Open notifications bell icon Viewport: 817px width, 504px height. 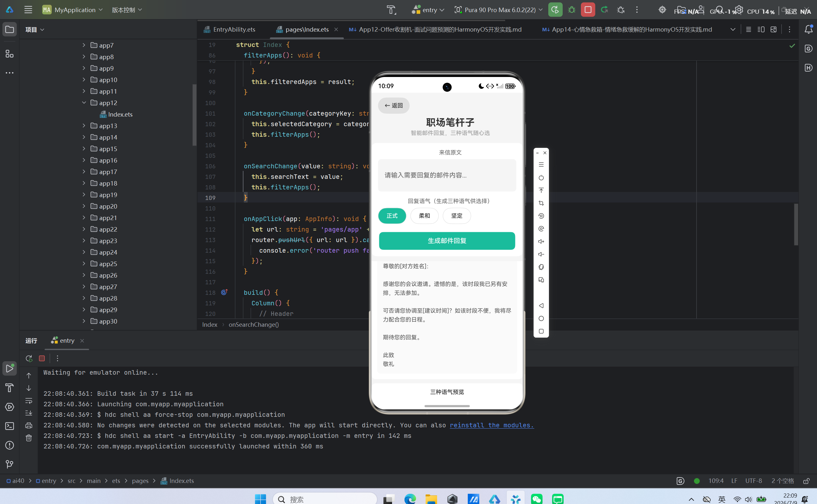point(808,29)
